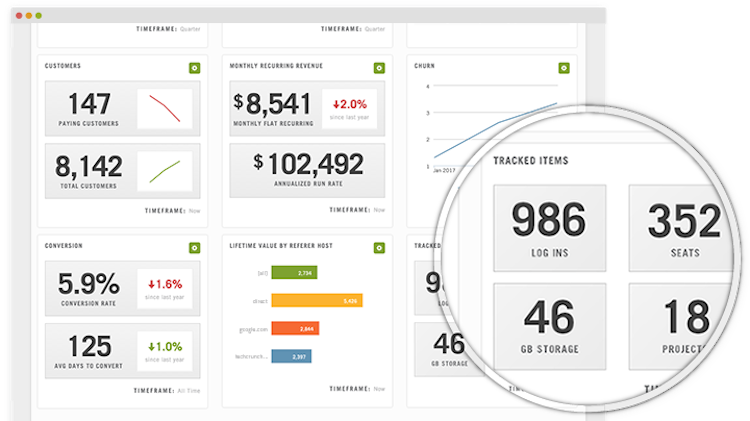Click the 1.0% days-to-convert change indicator

point(165,351)
